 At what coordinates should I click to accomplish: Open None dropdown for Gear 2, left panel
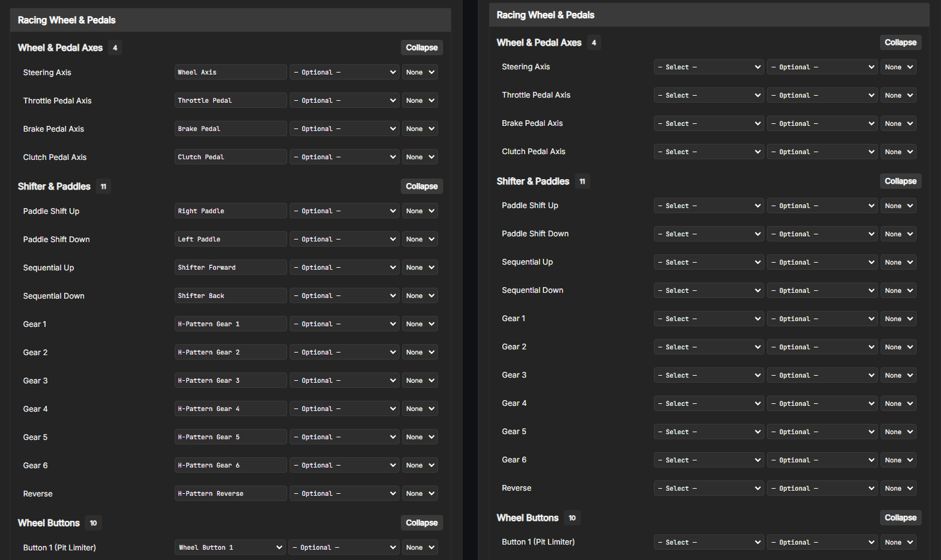(x=420, y=352)
